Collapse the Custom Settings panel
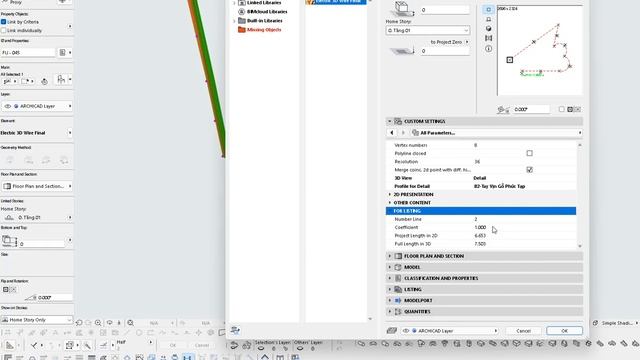Image resolution: width=640 pixels, height=360 pixels. coord(389,121)
